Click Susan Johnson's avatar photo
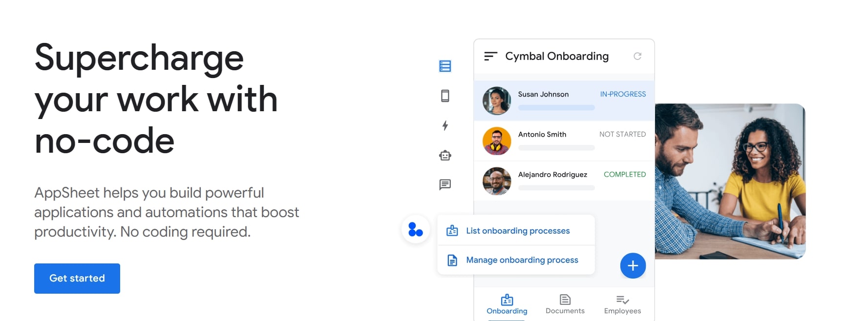Screen dimensions: 868x321 [497, 101]
